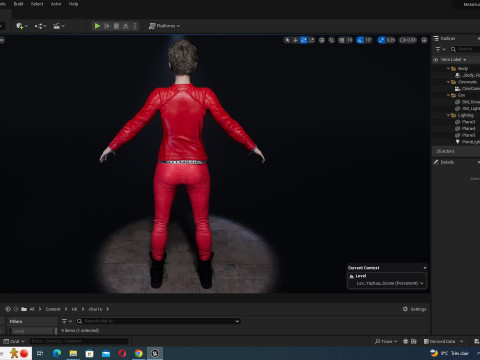Open the Platforms dropdown
480x360 pixels.
(164, 26)
